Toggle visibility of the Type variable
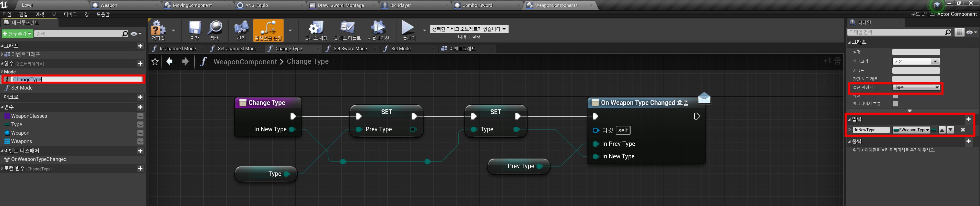This screenshot has width=980, height=206. (x=140, y=125)
